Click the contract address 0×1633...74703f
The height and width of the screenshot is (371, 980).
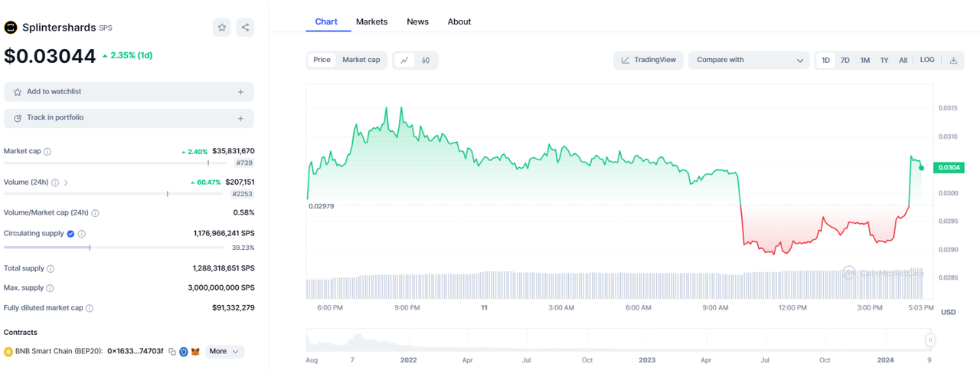pos(136,352)
